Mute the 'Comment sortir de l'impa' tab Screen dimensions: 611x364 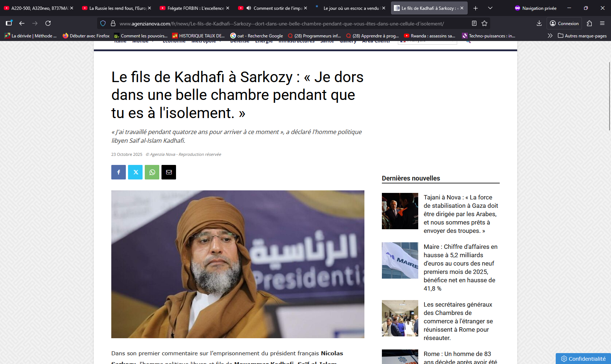249,8
